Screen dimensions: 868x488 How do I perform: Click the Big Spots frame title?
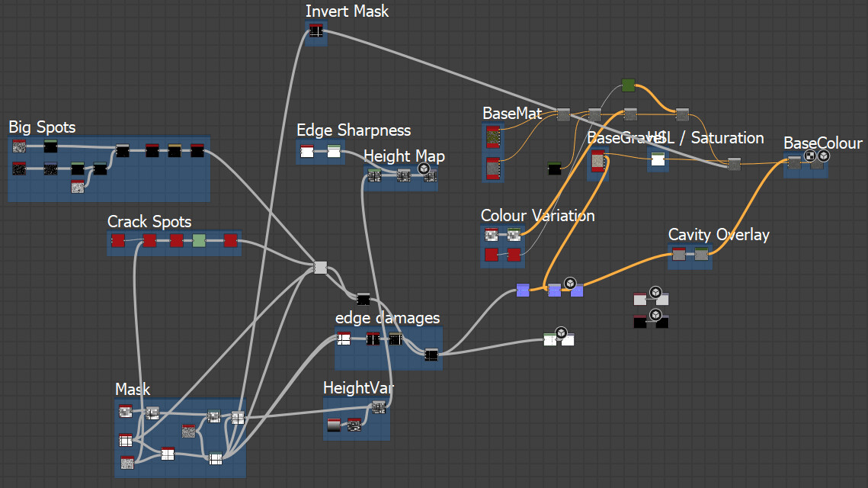tap(41, 127)
